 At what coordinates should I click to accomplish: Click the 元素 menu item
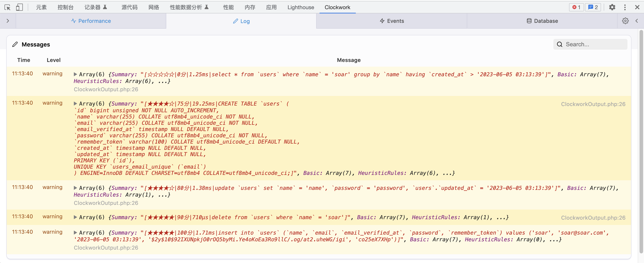(41, 7)
